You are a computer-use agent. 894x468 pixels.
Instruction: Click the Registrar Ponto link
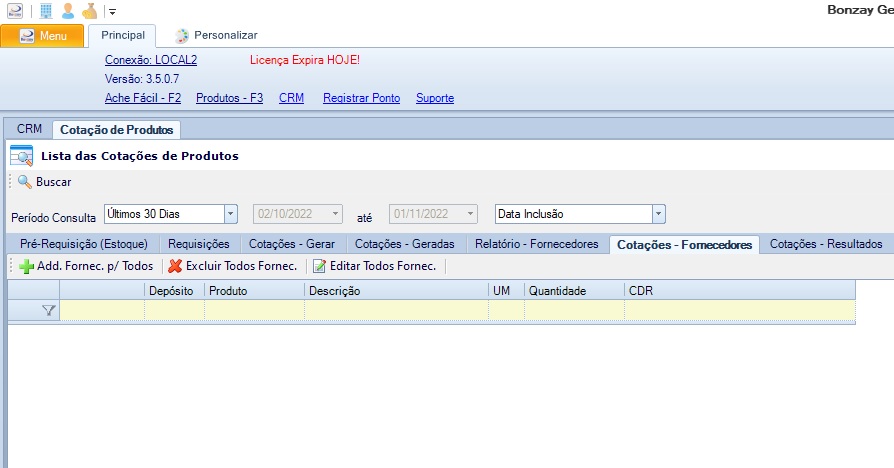361,98
